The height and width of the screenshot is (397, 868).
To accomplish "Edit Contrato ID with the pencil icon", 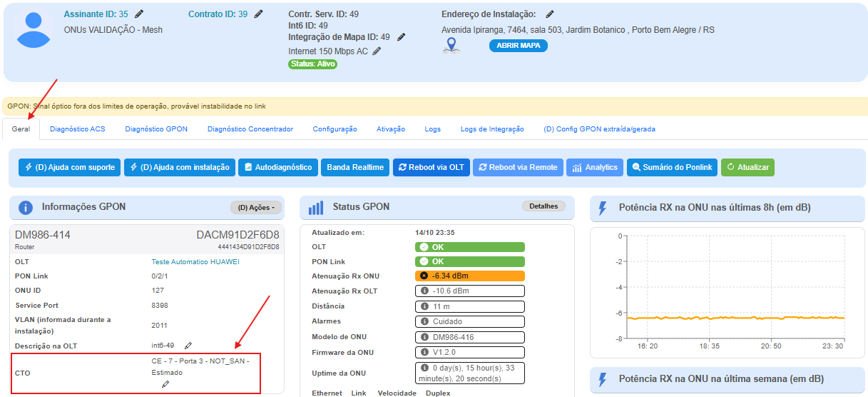I will tap(258, 14).
